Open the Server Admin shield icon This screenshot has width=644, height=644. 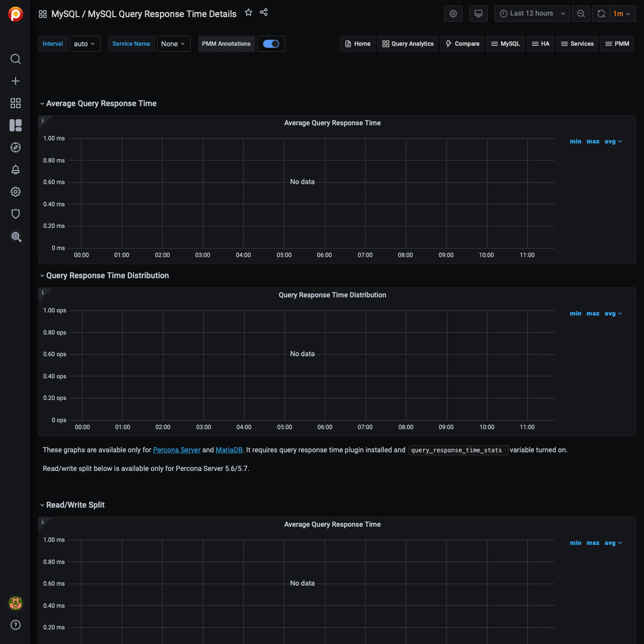[16, 214]
